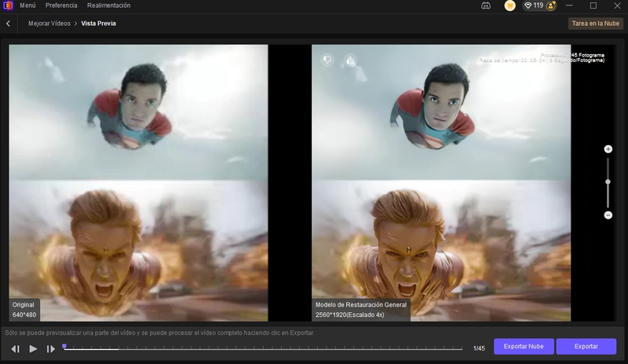628x364 pixels.
Task: Zoom in with the plus button
Action: (x=608, y=149)
